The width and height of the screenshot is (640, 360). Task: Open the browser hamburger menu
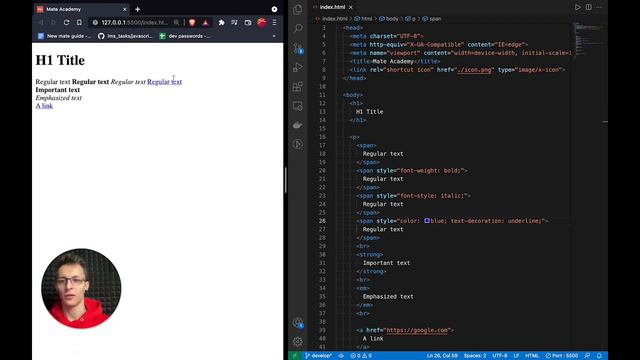[x=274, y=22]
